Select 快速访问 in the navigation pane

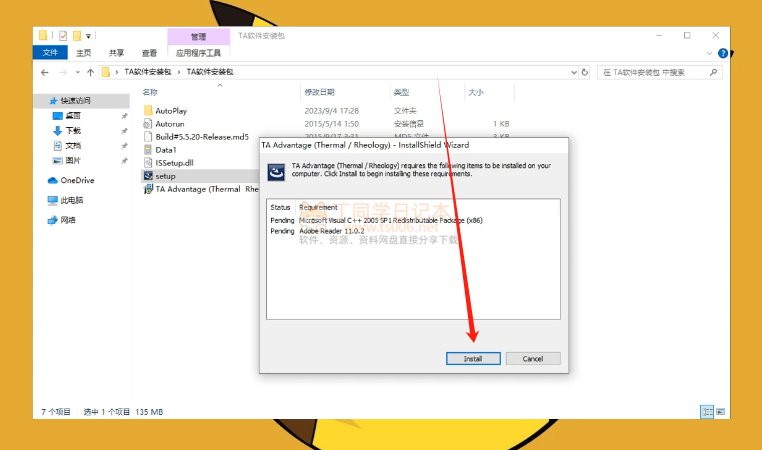[75, 101]
